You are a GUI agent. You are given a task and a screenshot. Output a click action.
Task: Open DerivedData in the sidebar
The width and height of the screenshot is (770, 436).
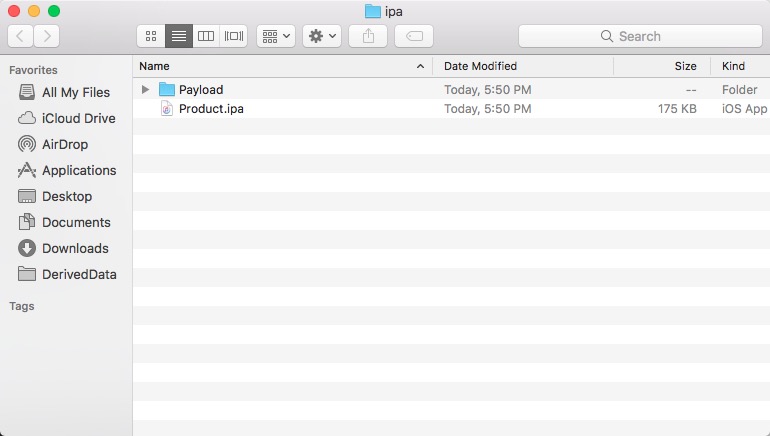(78, 274)
